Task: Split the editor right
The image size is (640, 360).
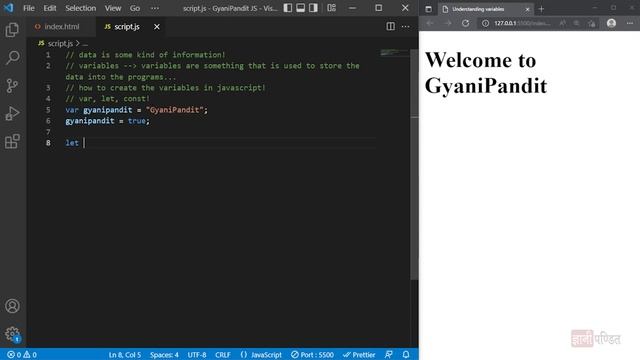Action: 391,27
